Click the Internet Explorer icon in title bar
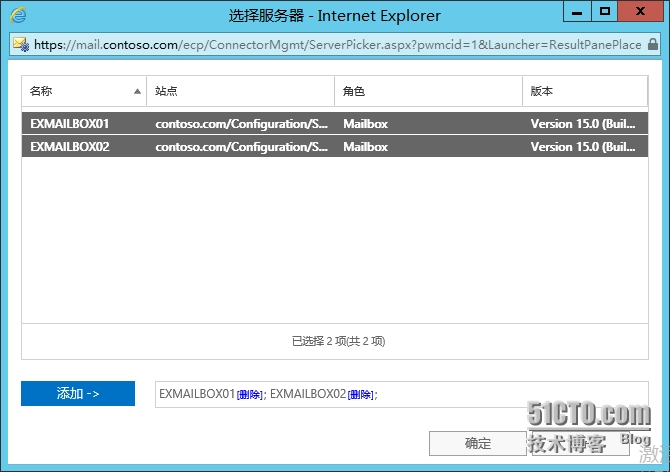Image resolution: width=670 pixels, height=472 pixels. 17,16
